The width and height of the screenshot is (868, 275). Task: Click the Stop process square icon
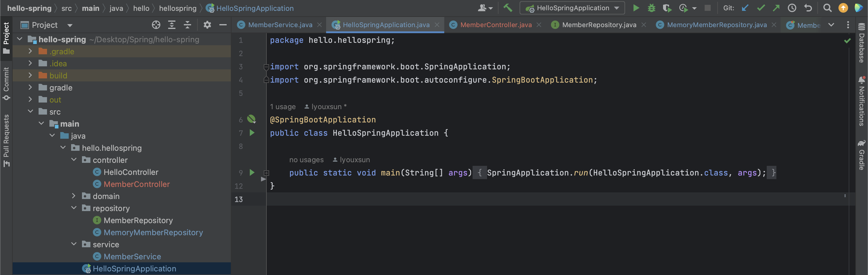tap(708, 8)
